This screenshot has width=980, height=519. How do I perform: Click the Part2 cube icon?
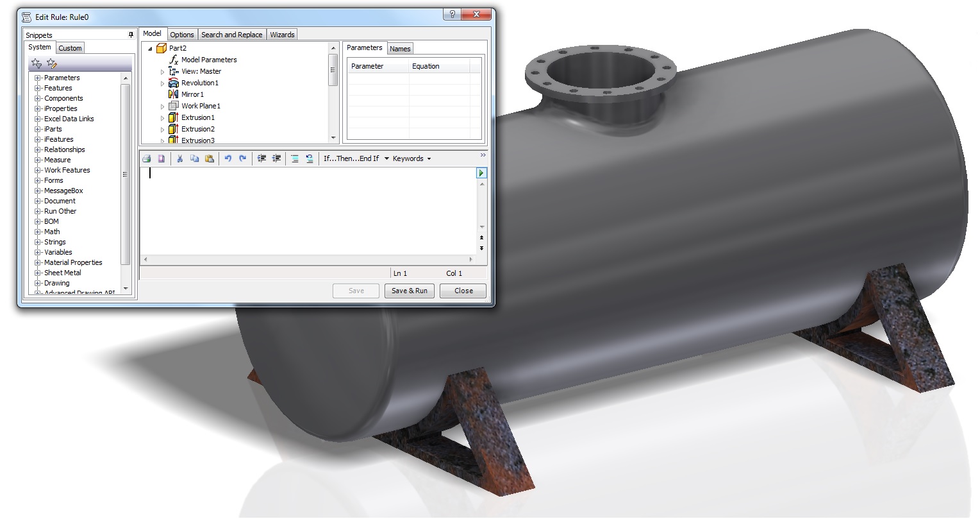click(162, 48)
